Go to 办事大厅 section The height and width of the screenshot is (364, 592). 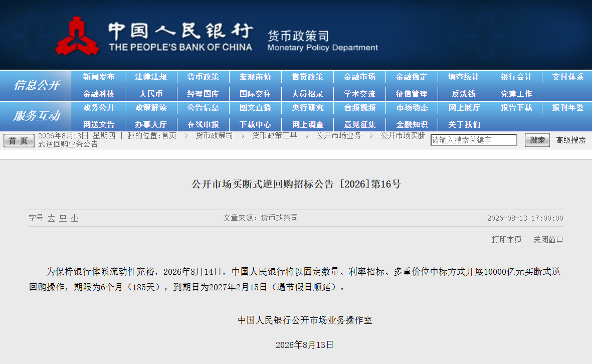pyautogui.click(x=151, y=125)
